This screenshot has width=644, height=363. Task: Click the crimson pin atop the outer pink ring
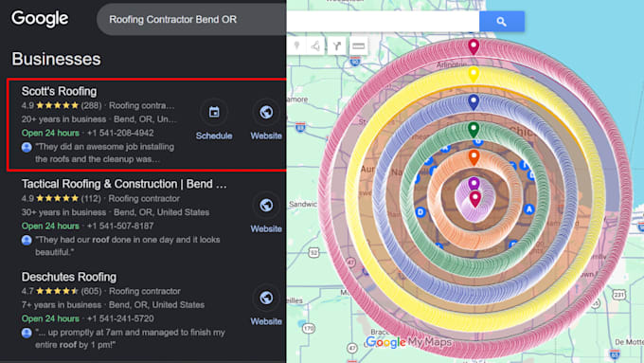474,46
